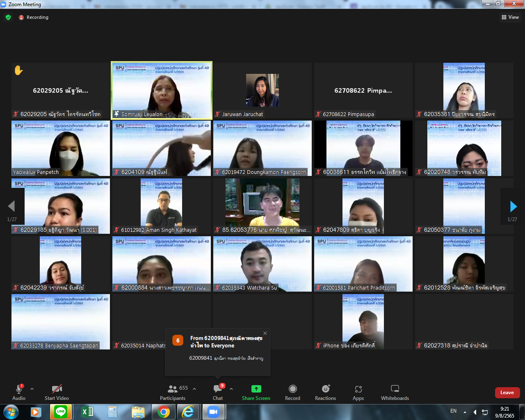The height and width of the screenshot is (420, 525).
Task: Open the Chat panel
Action: click(218, 392)
